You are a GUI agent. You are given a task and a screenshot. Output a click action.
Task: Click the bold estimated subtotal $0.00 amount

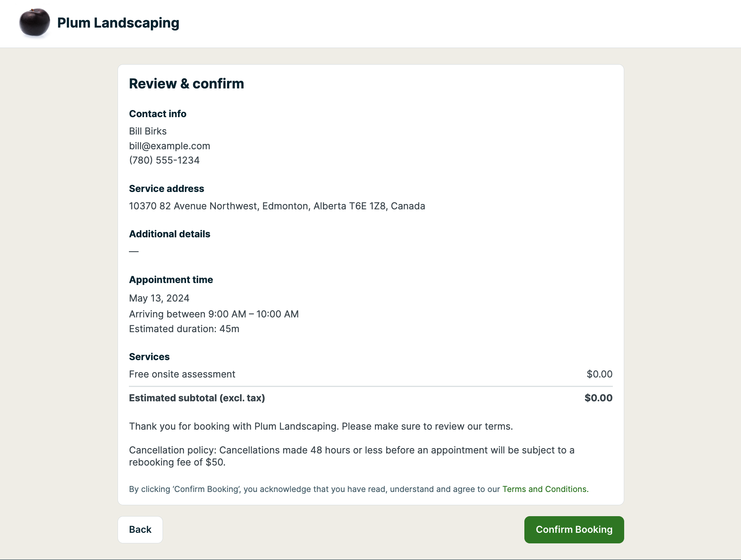tap(598, 398)
